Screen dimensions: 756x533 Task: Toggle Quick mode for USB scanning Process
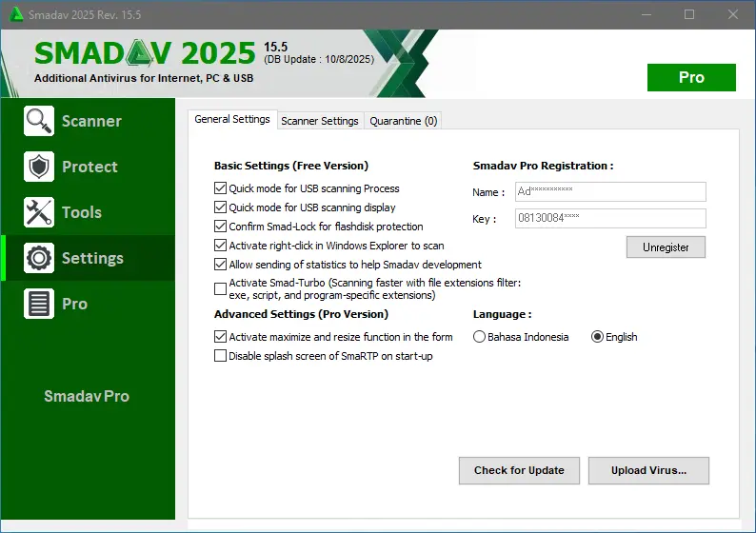tap(220, 188)
